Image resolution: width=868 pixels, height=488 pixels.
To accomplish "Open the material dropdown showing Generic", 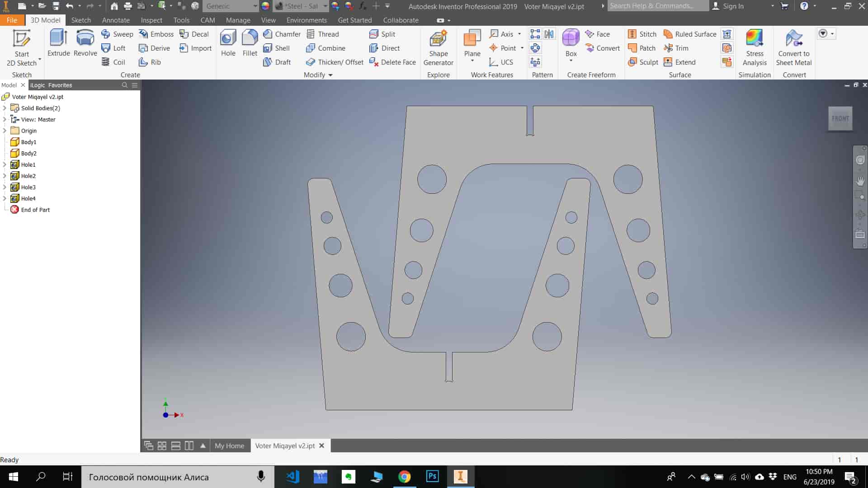I will pos(231,6).
